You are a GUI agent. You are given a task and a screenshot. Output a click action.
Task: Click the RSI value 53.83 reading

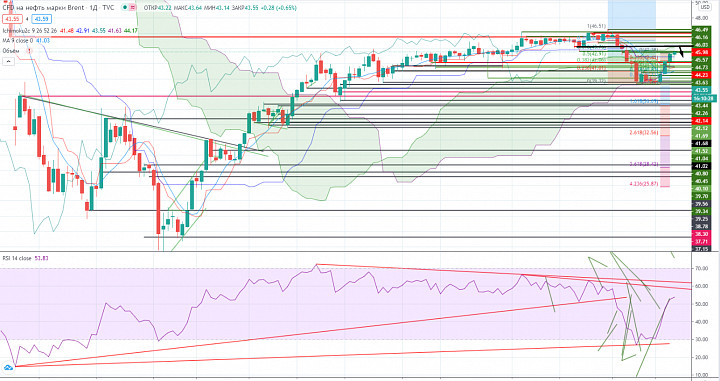point(42,258)
